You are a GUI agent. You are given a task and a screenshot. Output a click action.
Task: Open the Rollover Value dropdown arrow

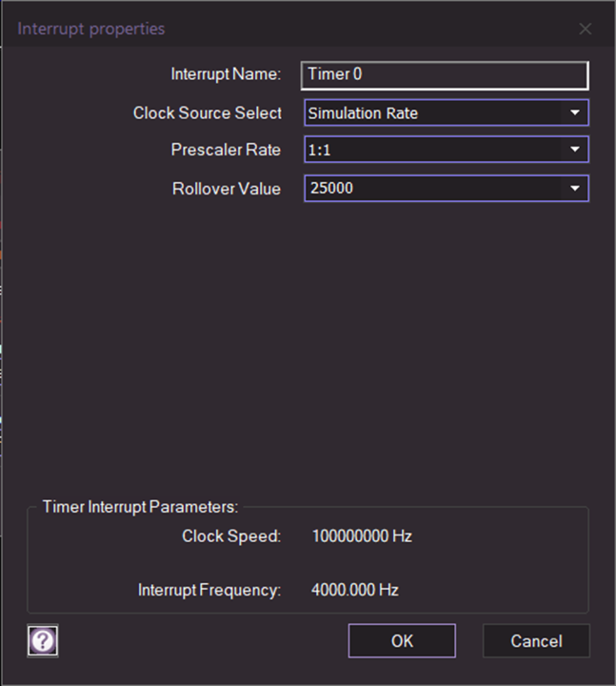575,189
